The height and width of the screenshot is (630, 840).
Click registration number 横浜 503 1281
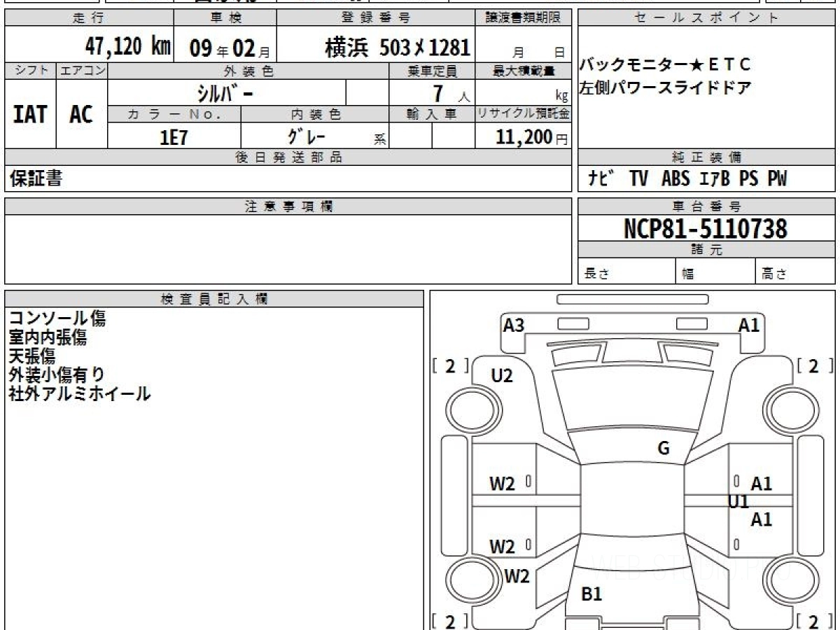coord(398,48)
